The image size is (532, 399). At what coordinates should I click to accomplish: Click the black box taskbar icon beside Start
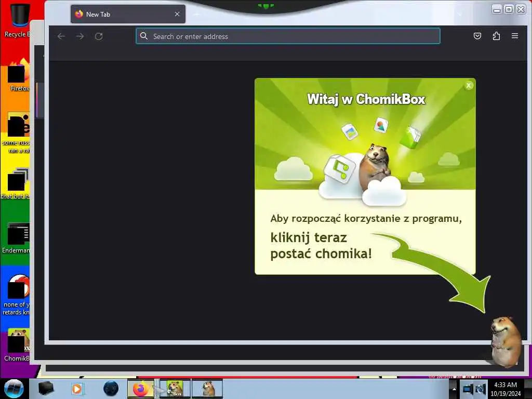coord(46,389)
